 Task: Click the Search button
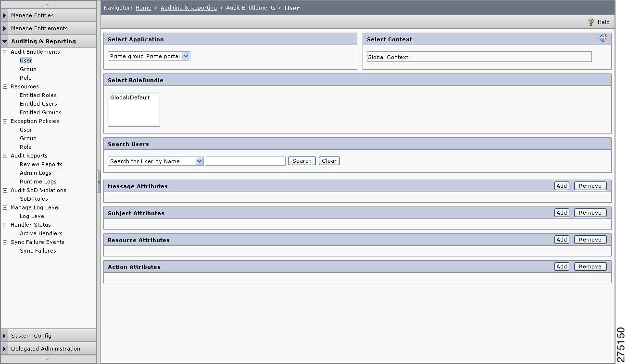coord(302,161)
